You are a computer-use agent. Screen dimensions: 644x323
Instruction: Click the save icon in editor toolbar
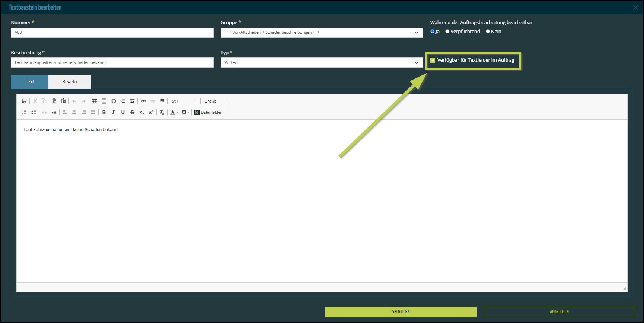coord(24,101)
